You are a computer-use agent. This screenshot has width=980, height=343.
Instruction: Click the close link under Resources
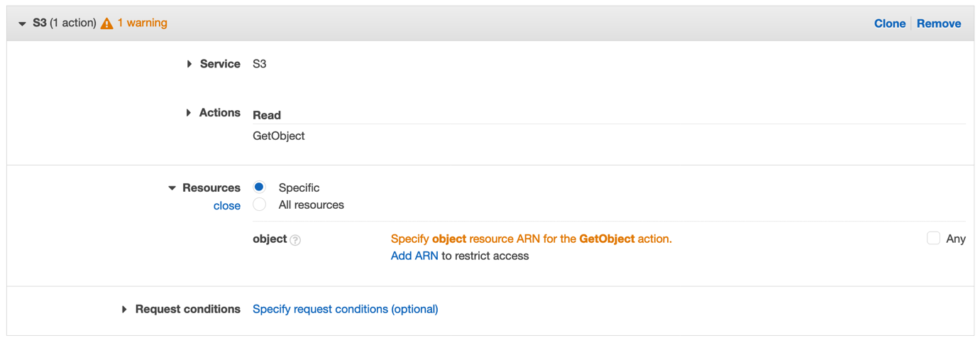click(x=227, y=206)
